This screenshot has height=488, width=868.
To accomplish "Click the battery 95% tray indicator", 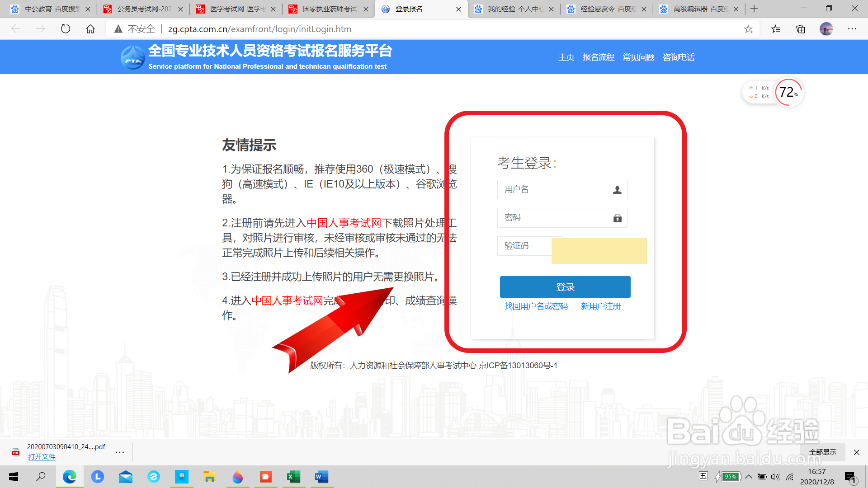I will (x=729, y=477).
